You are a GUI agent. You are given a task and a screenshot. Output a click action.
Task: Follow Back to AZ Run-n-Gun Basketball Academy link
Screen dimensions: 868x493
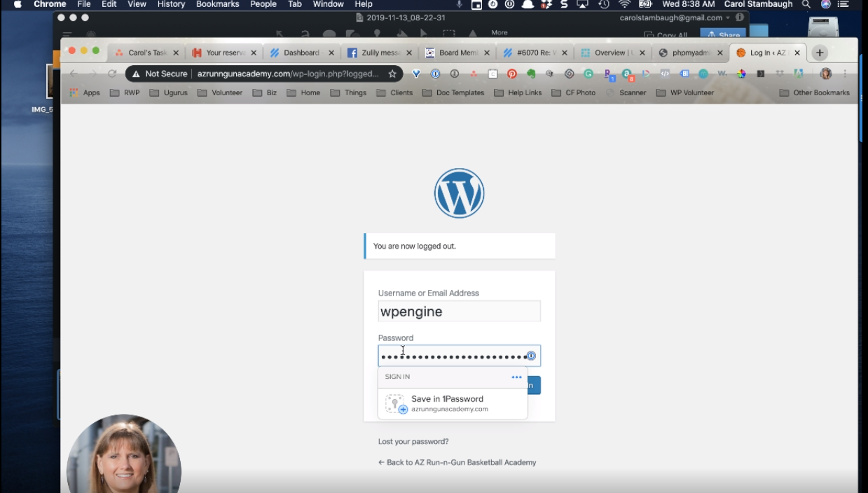pyautogui.click(x=457, y=462)
